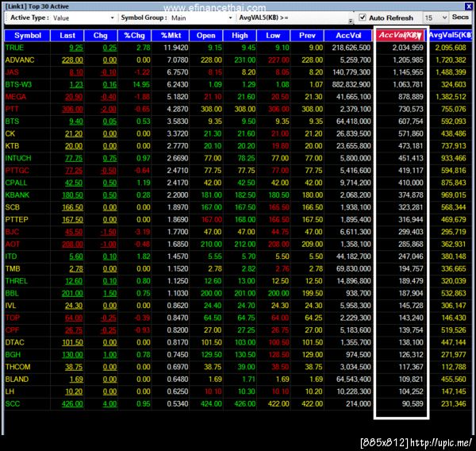Select the SCB symbol
Screen dimensions: 476x451
tap(12, 207)
